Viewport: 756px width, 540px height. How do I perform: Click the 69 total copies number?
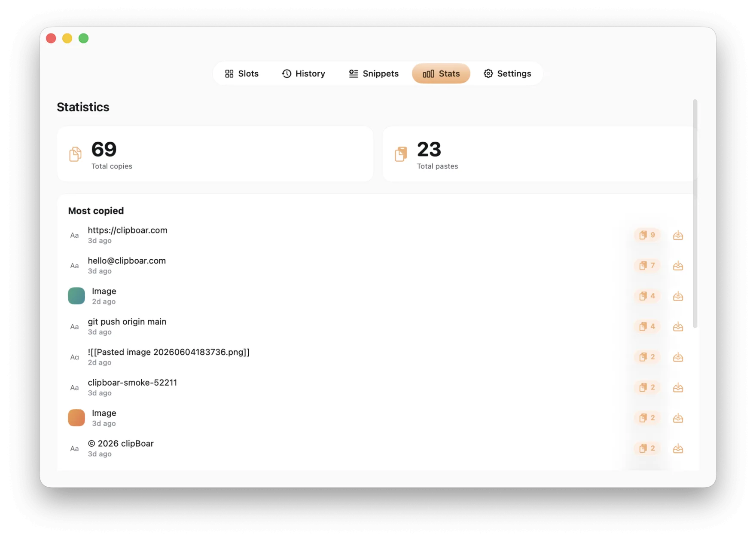104,149
